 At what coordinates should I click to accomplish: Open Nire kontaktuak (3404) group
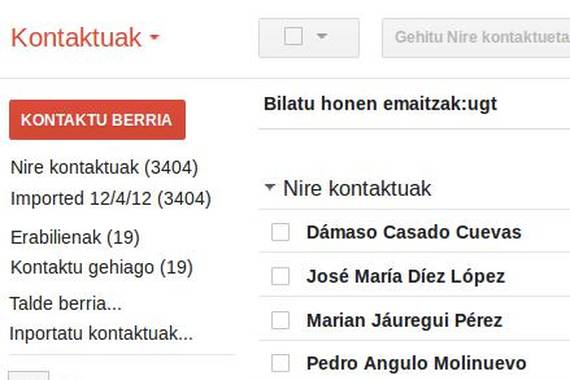click(x=104, y=168)
